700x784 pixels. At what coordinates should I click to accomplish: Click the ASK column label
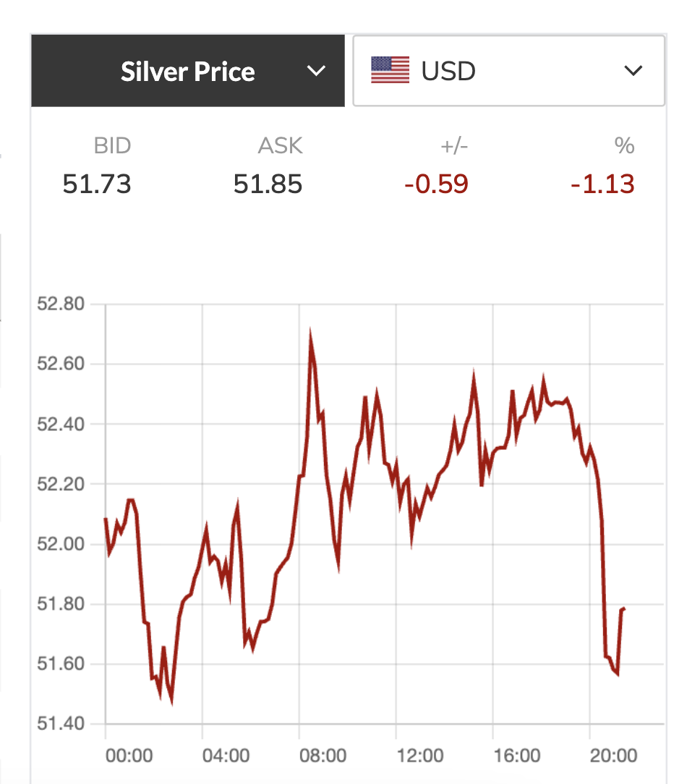click(x=280, y=146)
